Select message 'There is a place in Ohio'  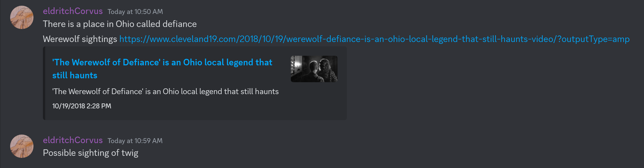tap(120, 24)
